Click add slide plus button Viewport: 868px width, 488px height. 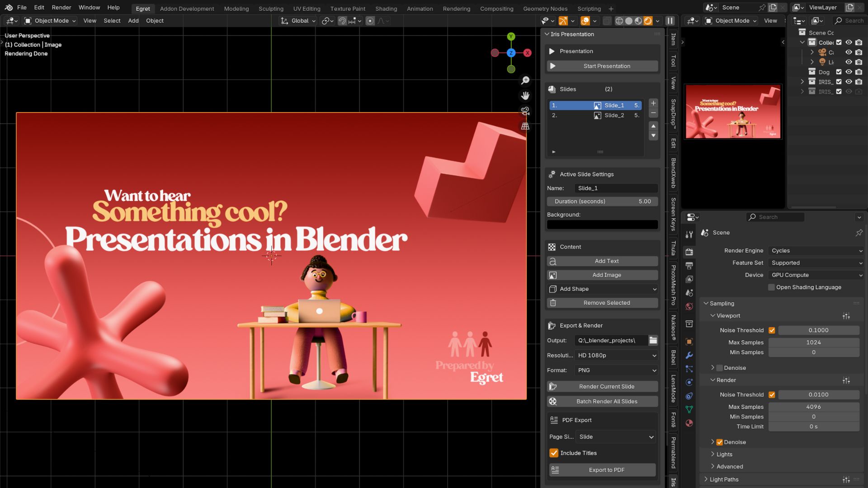pos(653,103)
